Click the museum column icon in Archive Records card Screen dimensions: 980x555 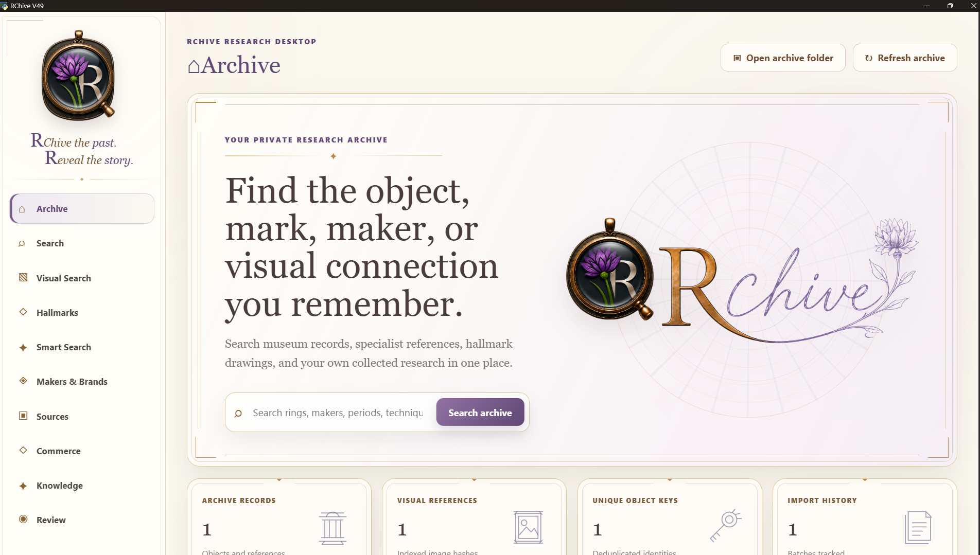[x=332, y=528]
